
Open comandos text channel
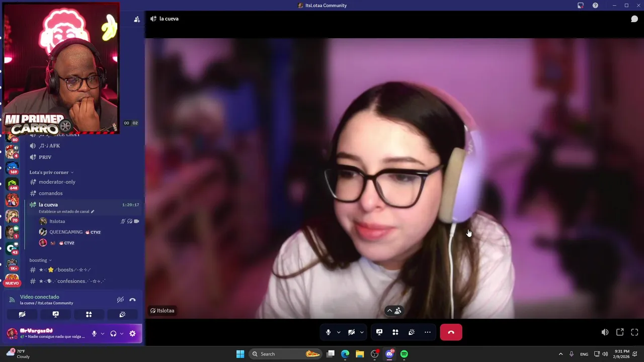[50, 194]
